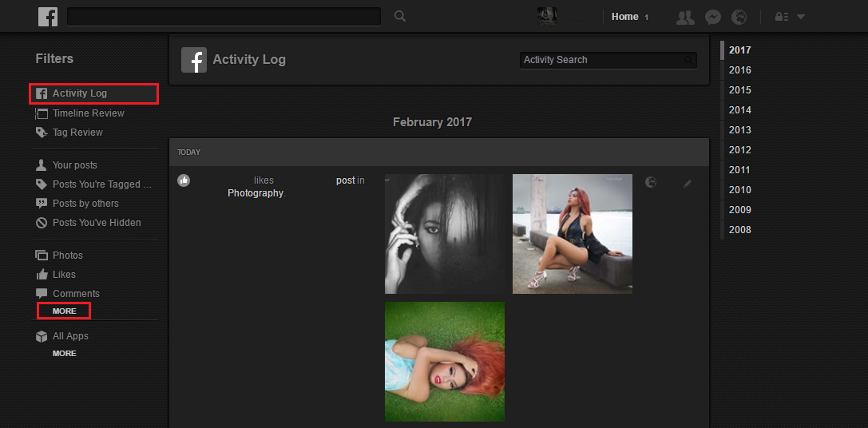The width and height of the screenshot is (868, 428).
Task: Jump to year 2013 in timeline
Action: (x=739, y=129)
